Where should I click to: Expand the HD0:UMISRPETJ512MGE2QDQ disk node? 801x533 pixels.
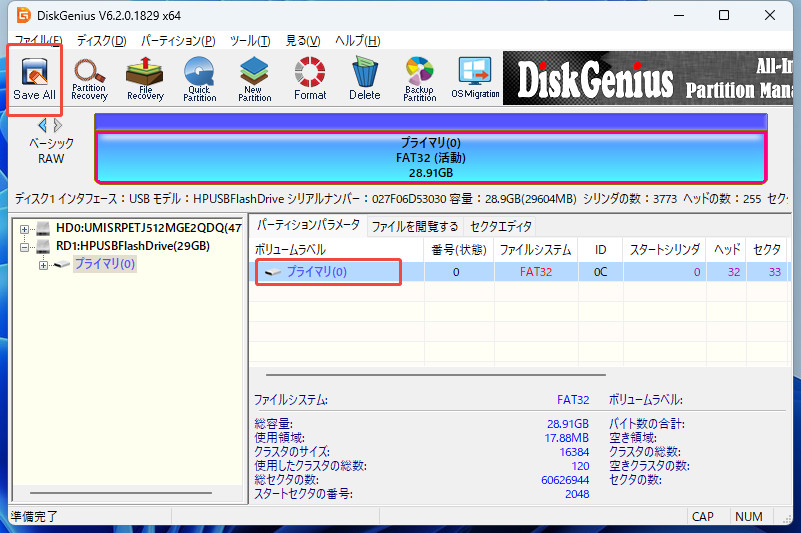24,229
